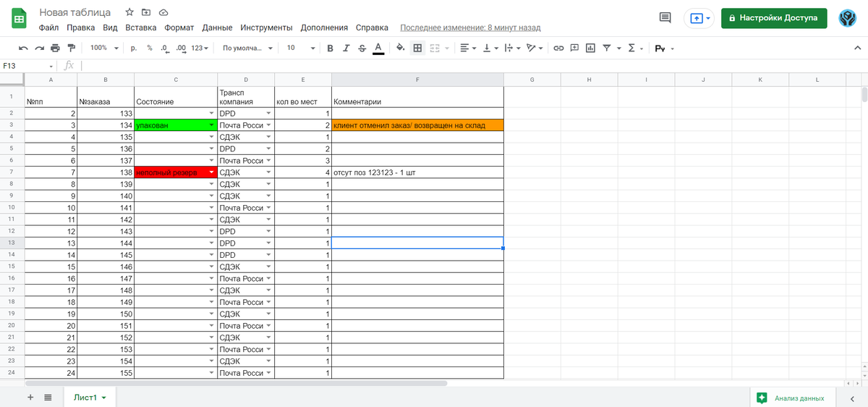
Task: Click the Insert link icon
Action: (558, 48)
